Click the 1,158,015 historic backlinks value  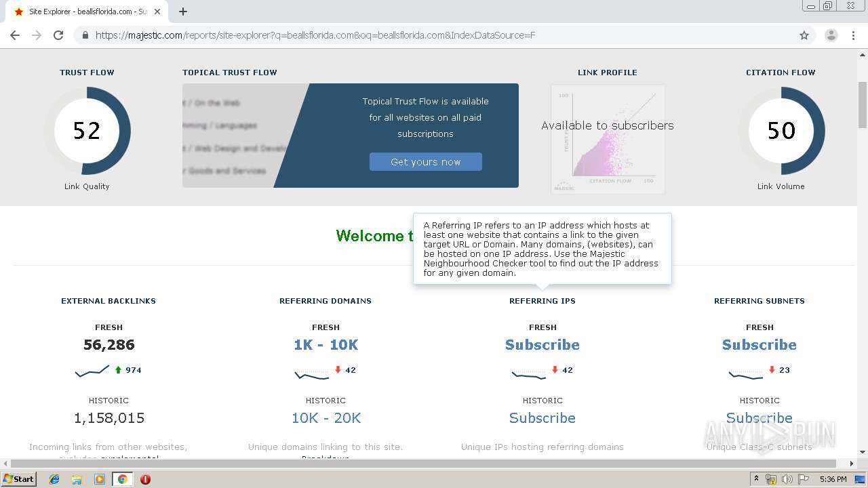[109, 418]
